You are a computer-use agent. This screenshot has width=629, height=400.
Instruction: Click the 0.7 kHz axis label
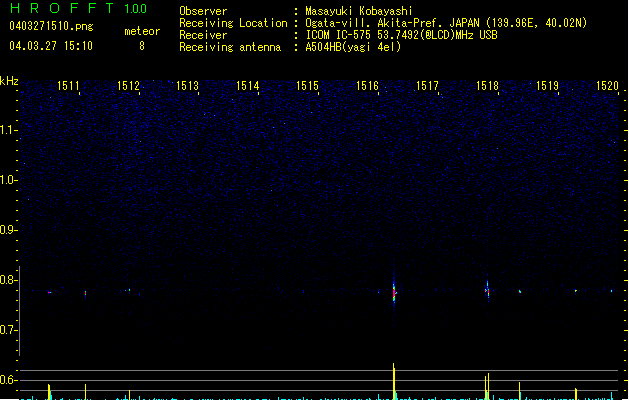[8, 330]
